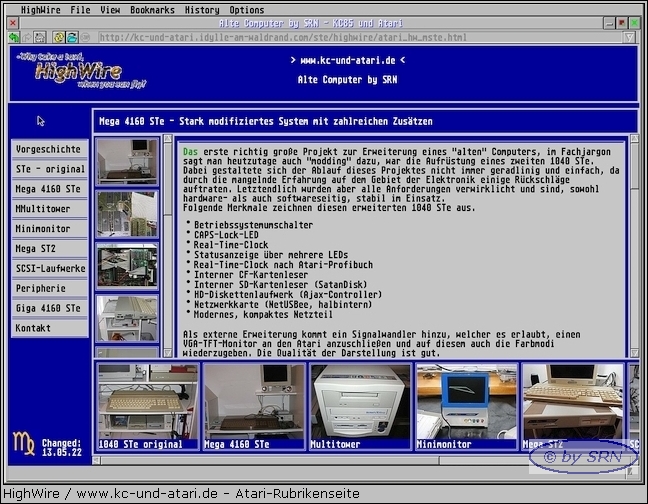Open 'Mega ST2' gallery image
The width and height of the screenshot is (648, 504).
pyautogui.click(x=572, y=407)
